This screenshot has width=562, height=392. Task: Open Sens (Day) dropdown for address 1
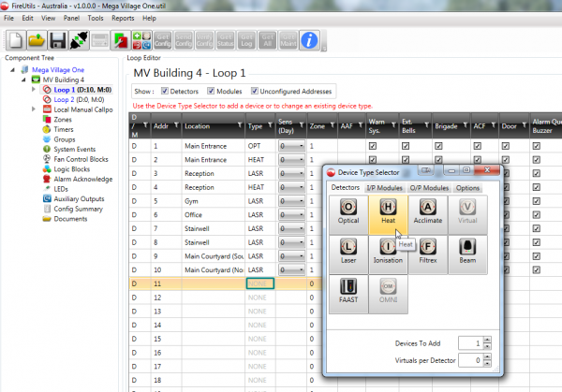(x=289, y=146)
